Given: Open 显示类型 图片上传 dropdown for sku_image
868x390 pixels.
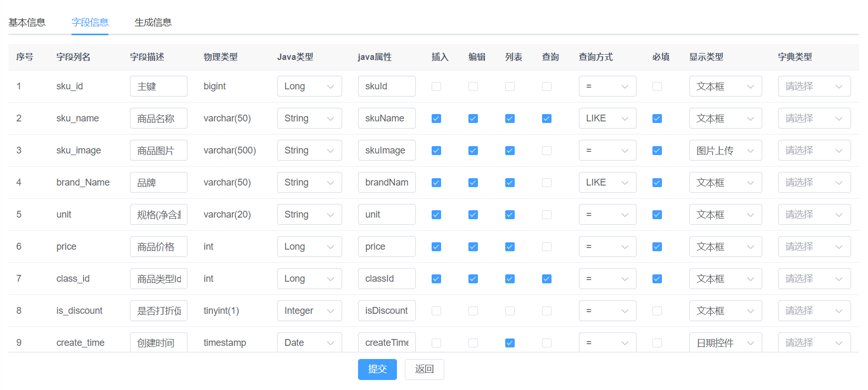Looking at the screenshot, I should point(725,151).
